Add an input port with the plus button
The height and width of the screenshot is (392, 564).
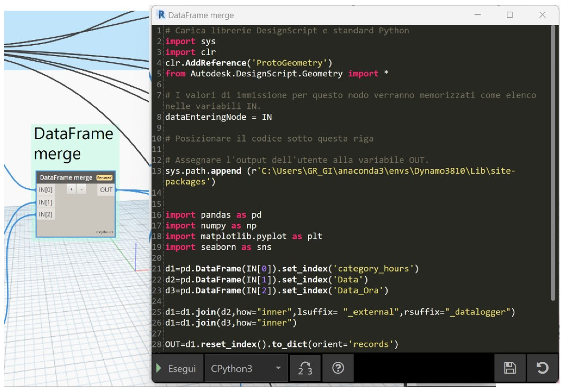[x=71, y=189]
